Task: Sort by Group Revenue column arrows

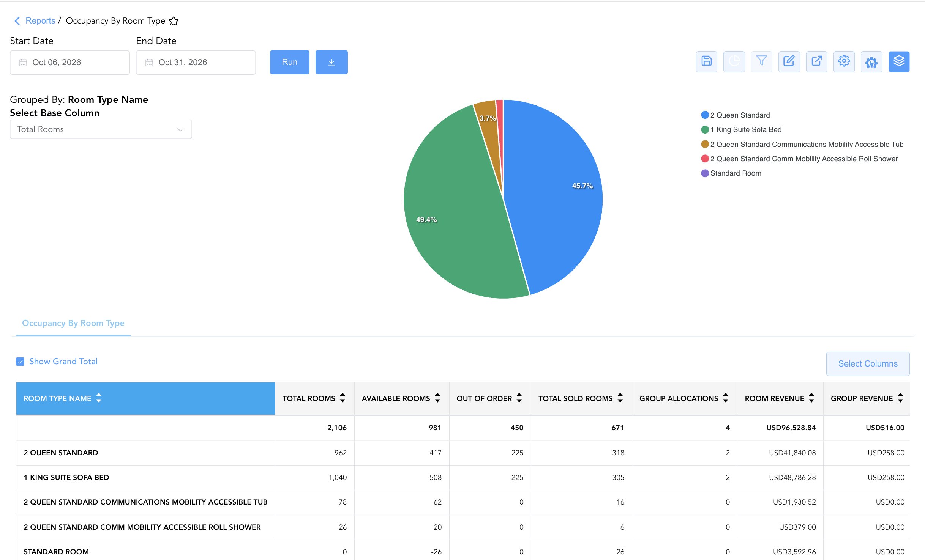Action: click(x=900, y=398)
